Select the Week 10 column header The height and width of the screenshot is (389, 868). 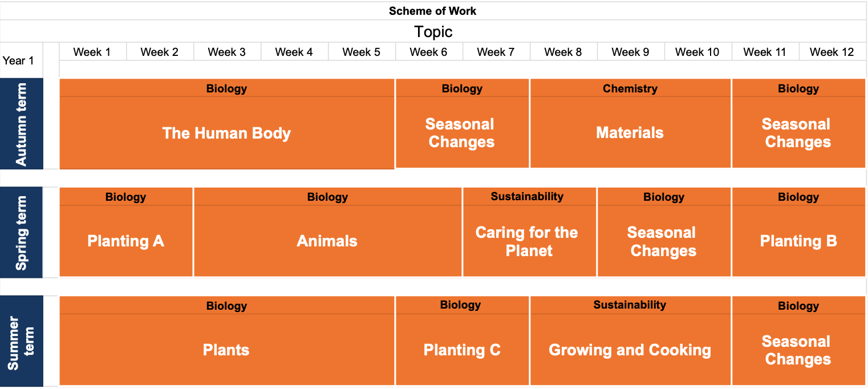pos(697,52)
